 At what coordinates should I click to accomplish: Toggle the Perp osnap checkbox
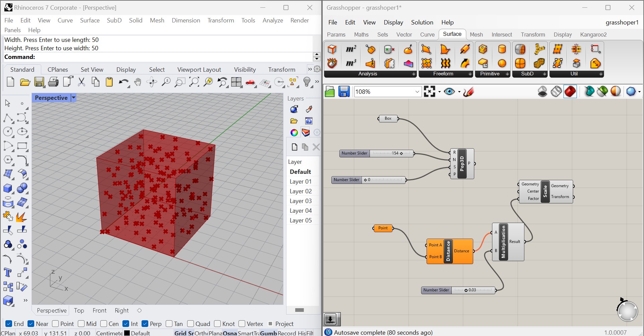click(x=145, y=324)
